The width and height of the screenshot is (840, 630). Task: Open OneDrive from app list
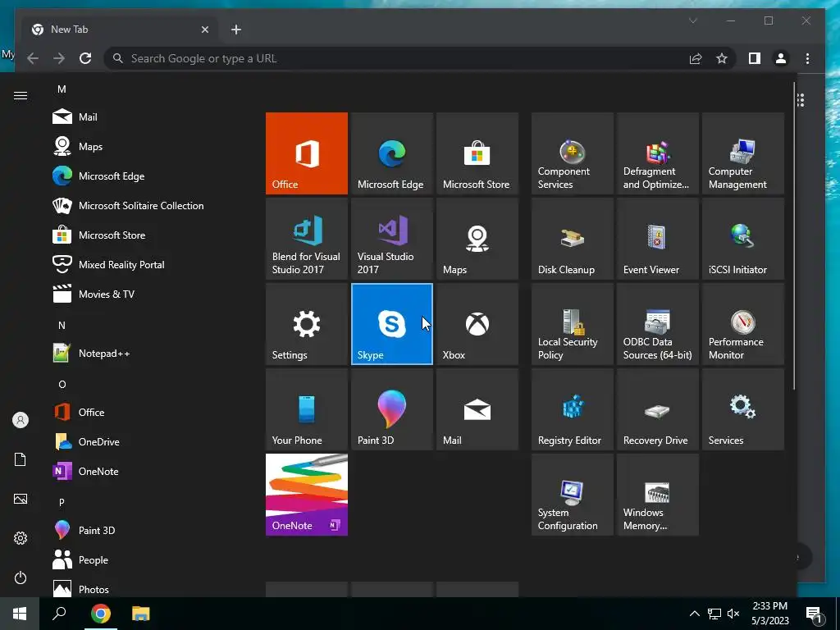(150, 441)
